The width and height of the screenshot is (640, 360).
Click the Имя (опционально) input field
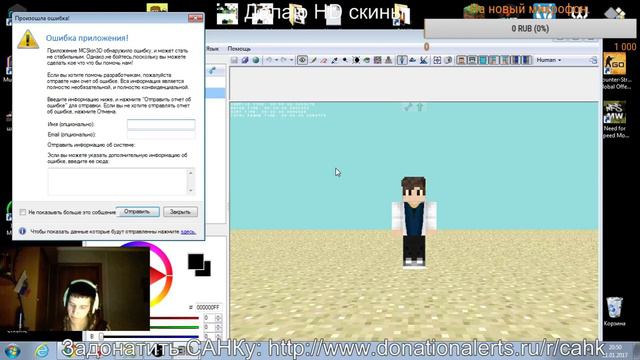coord(161,124)
